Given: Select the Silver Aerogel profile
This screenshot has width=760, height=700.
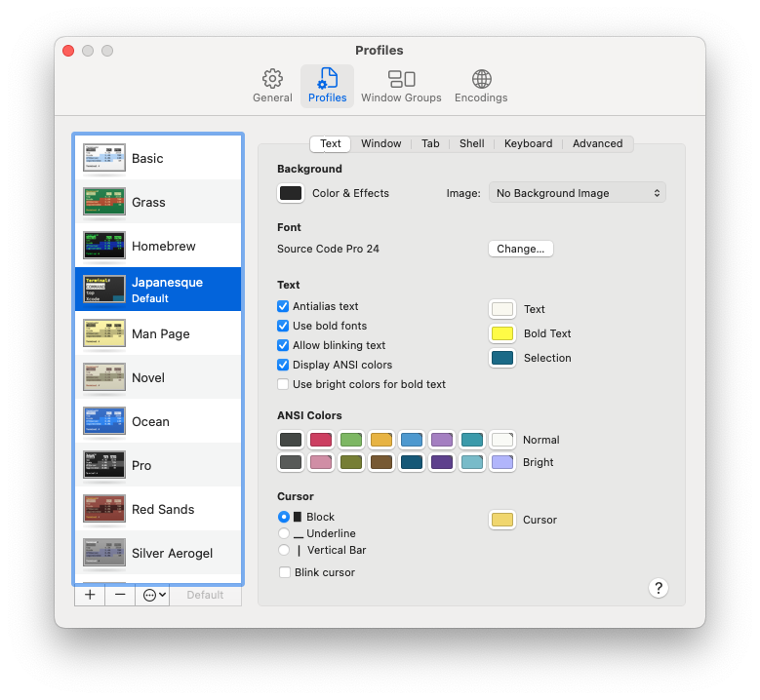Looking at the screenshot, I should coord(158,553).
